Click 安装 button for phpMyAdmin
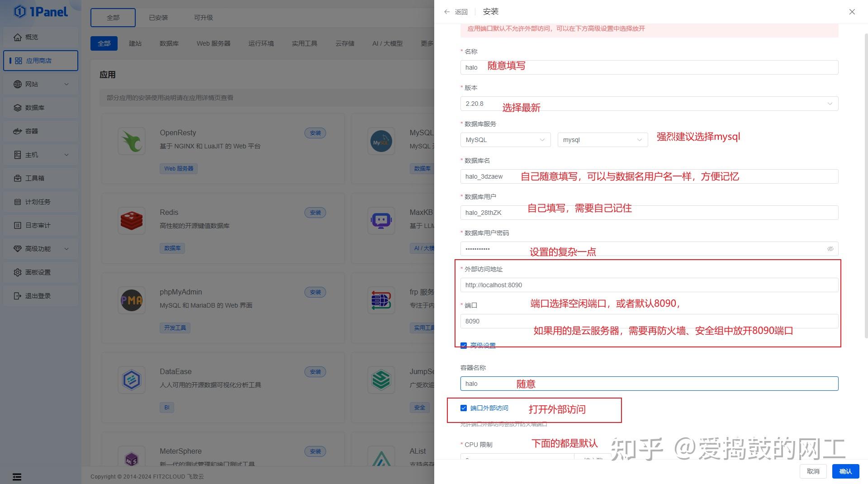Viewport: 868px width, 484px height. click(x=315, y=292)
